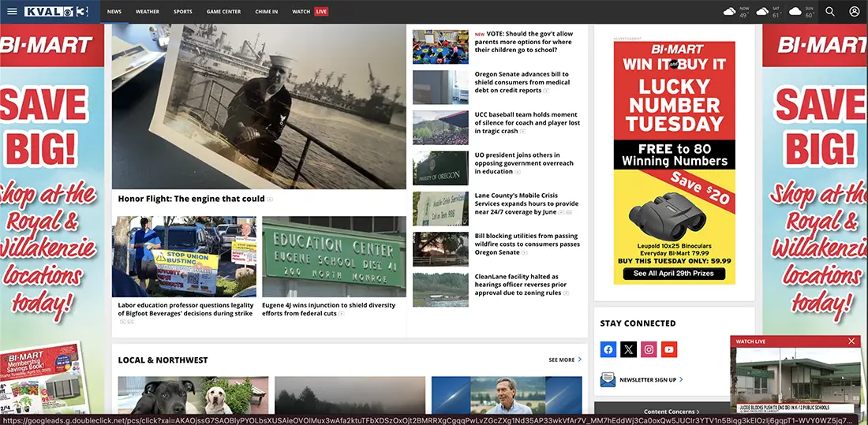Image resolution: width=868 pixels, height=425 pixels.
Task: Click the foggy forest story thumbnail
Action: [x=350, y=395]
